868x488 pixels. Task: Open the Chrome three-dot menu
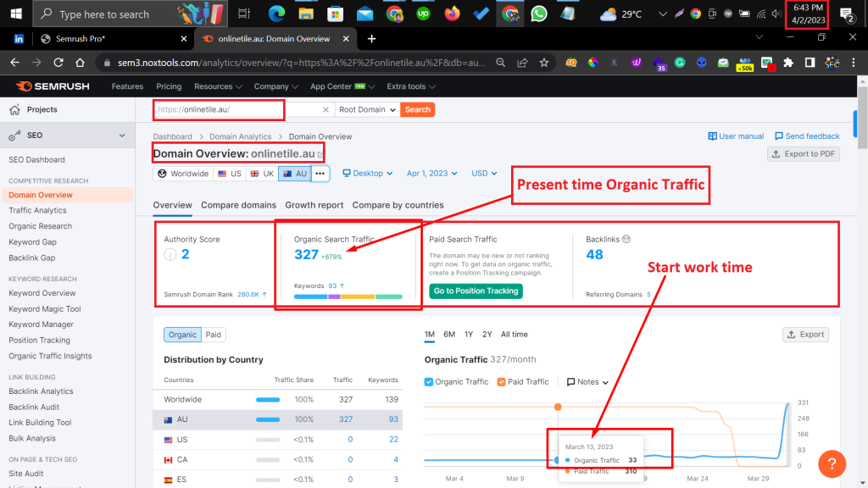click(x=853, y=63)
